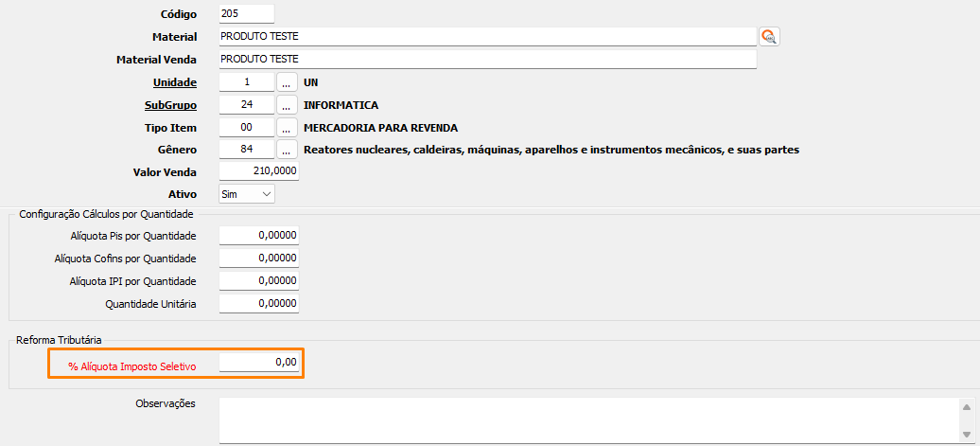This screenshot has height=446, width=980.
Task: Select the Alíquota IPI por Quantidade field
Action: click(258, 281)
